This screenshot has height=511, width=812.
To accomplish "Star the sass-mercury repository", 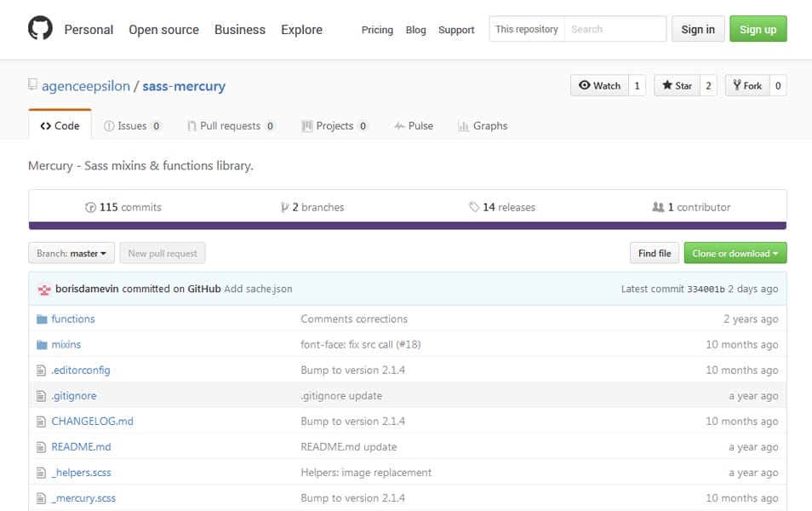I will point(677,85).
